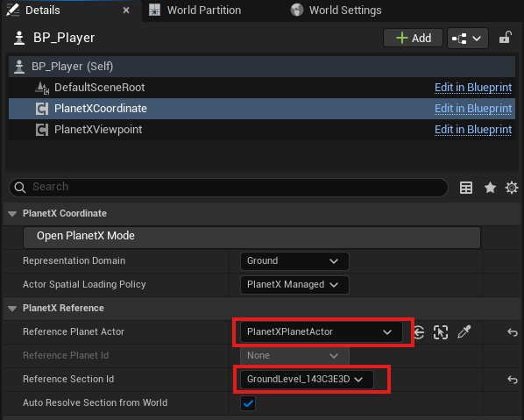The width and height of the screenshot is (524, 420).
Task: Click the BP_Player actor pawn icon
Action: (19, 38)
